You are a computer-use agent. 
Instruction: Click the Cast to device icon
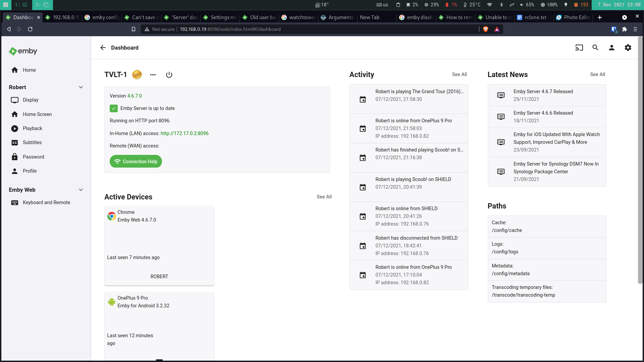coord(579,48)
